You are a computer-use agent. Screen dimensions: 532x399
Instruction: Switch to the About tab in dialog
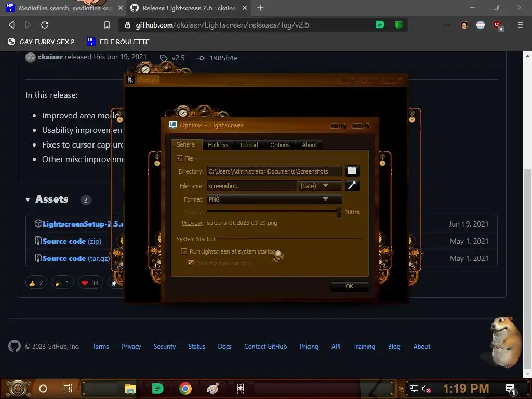(x=310, y=145)
